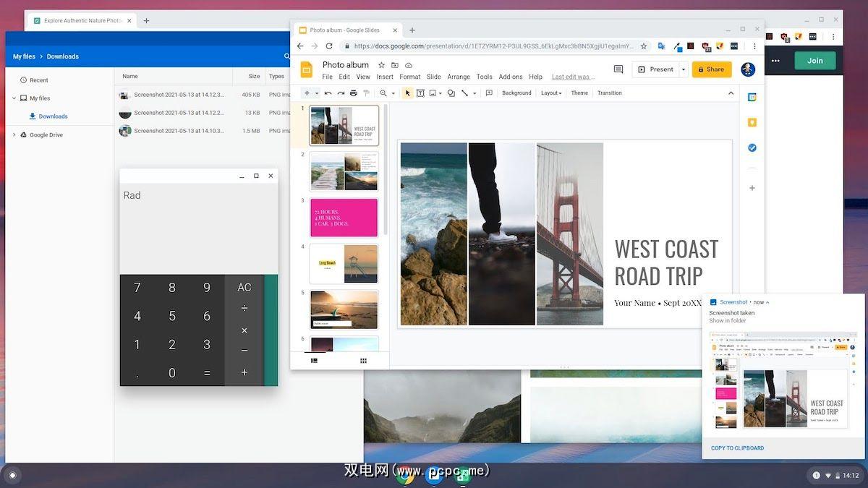Open the Present options dropdown arrow
Image resolution: width=868 pixels, height=488 pixels.
tap(684, 69)
